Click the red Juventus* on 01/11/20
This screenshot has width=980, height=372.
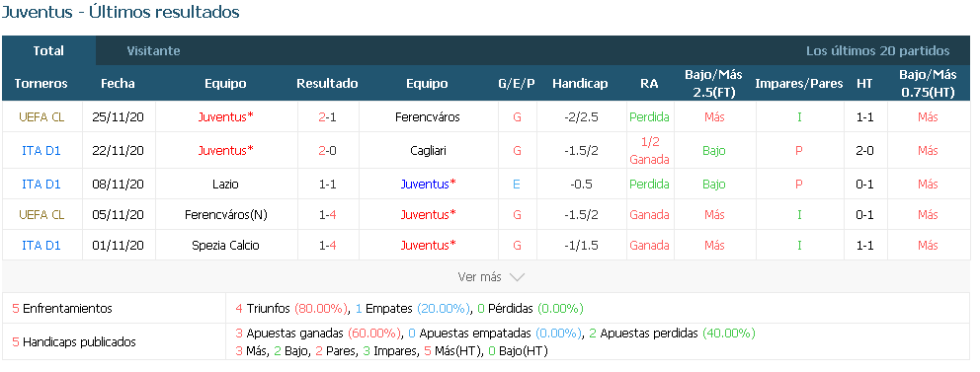click(428, 246)
